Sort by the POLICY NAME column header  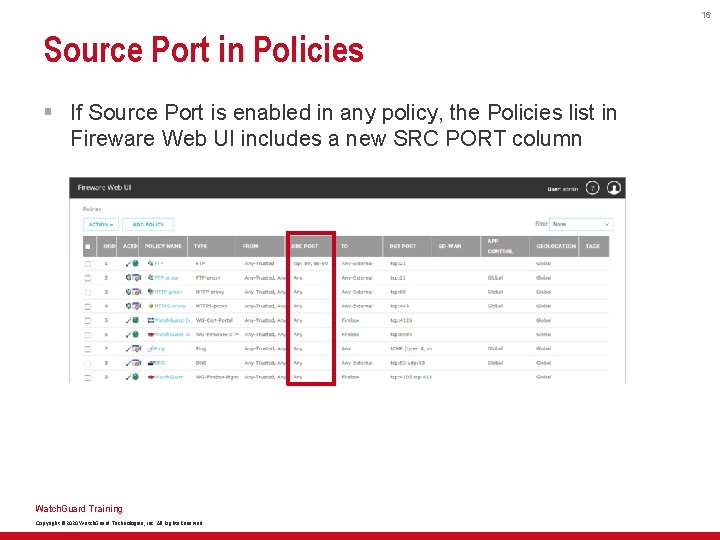pos(163,246)
